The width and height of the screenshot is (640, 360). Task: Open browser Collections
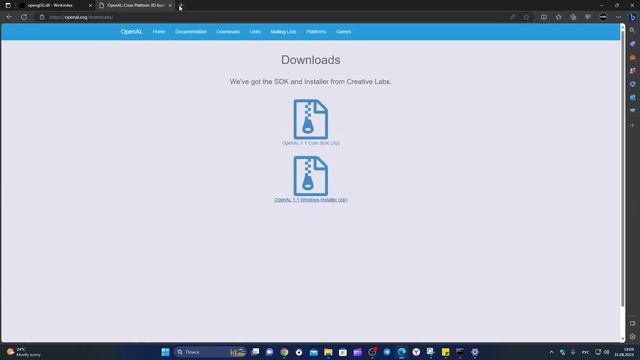tap(573, 17)
